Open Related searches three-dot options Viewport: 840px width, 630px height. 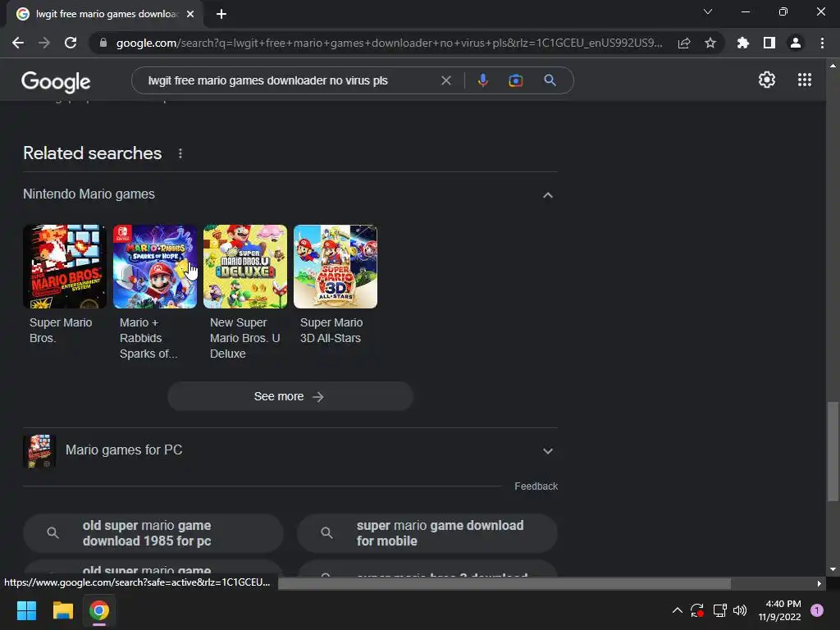(180, 153)
